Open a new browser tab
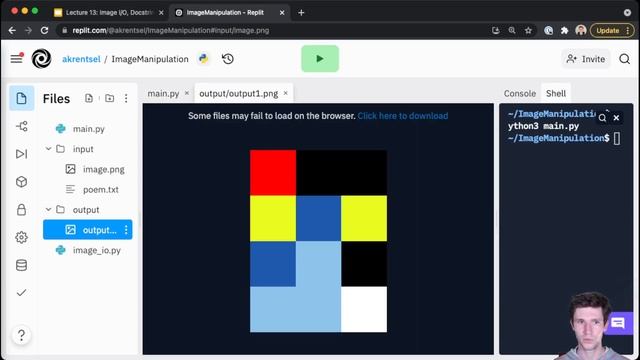 (301, 13)
